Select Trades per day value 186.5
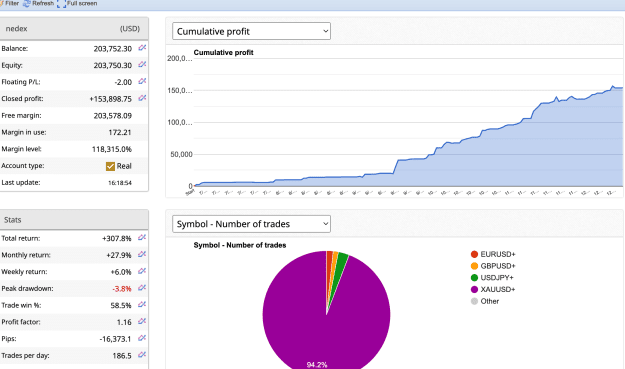The image size is (625, 369). coord(122,355)
